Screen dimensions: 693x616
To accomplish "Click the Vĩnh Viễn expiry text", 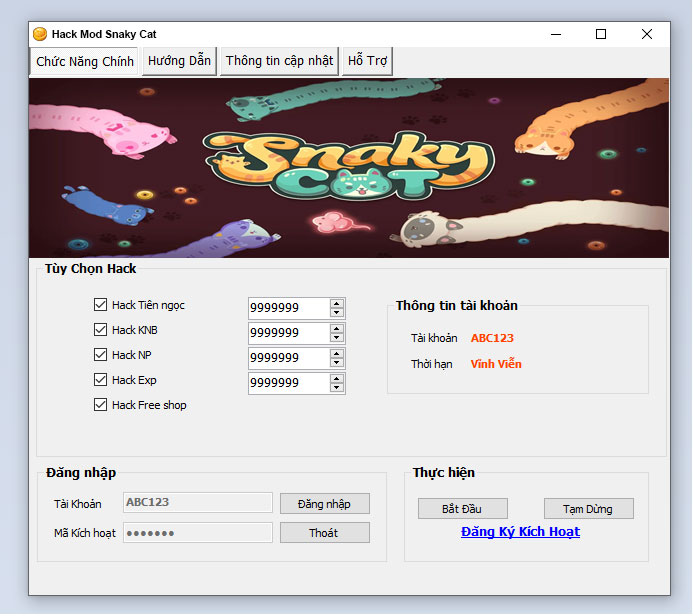I will pos(496,364).
